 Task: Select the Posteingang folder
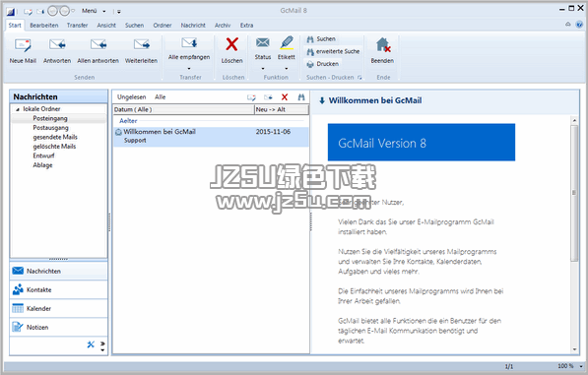(50, 118)
